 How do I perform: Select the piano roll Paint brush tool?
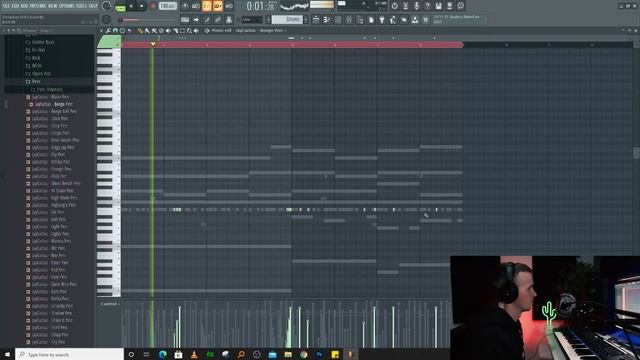147,31
